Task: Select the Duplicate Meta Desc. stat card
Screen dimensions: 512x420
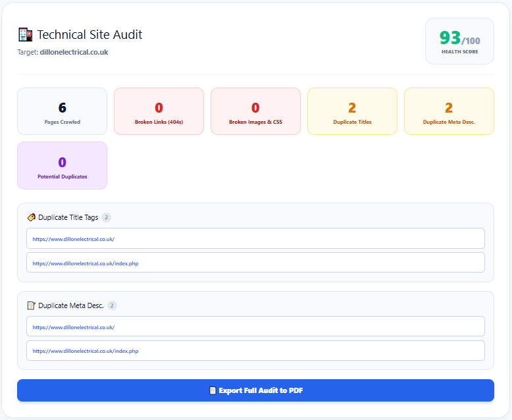Action: 449,111
